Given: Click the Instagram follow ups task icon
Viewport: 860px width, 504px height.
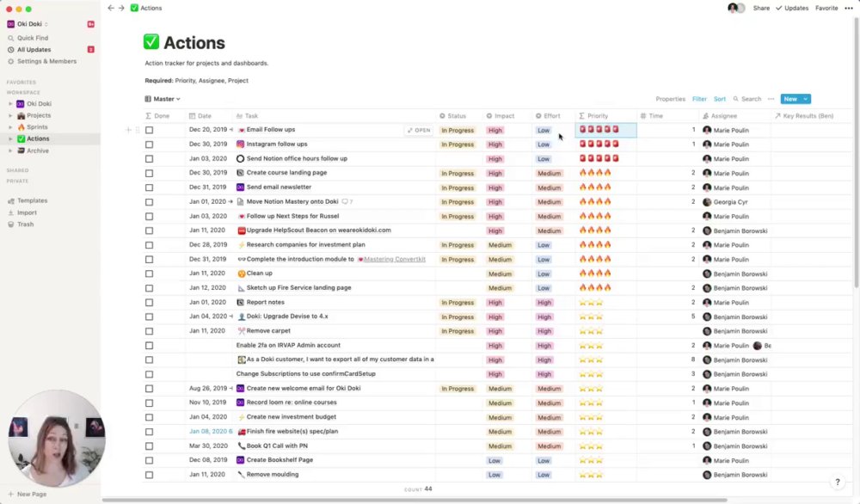Looking at the screenshot, I should pos(240,144).
